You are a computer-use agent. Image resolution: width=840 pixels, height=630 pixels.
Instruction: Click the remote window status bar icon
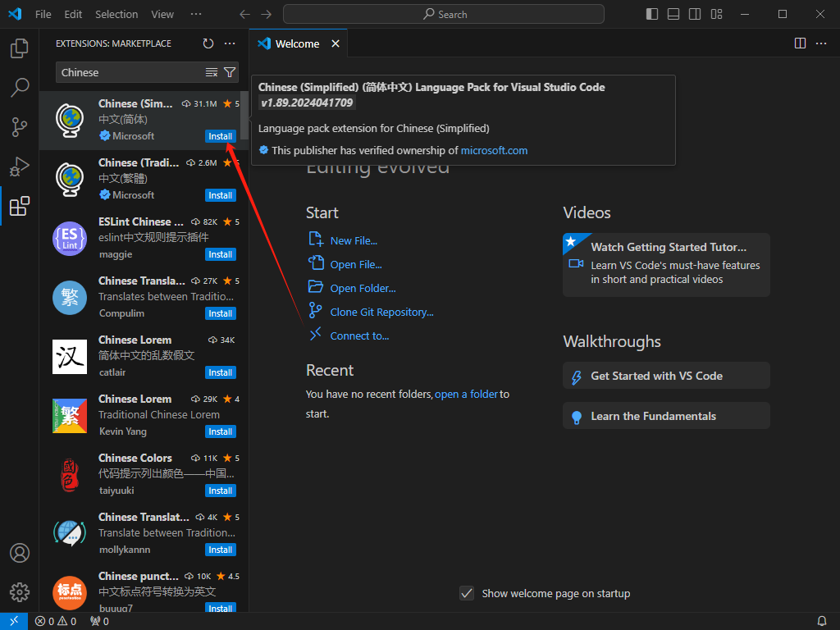tap(14, 621)
